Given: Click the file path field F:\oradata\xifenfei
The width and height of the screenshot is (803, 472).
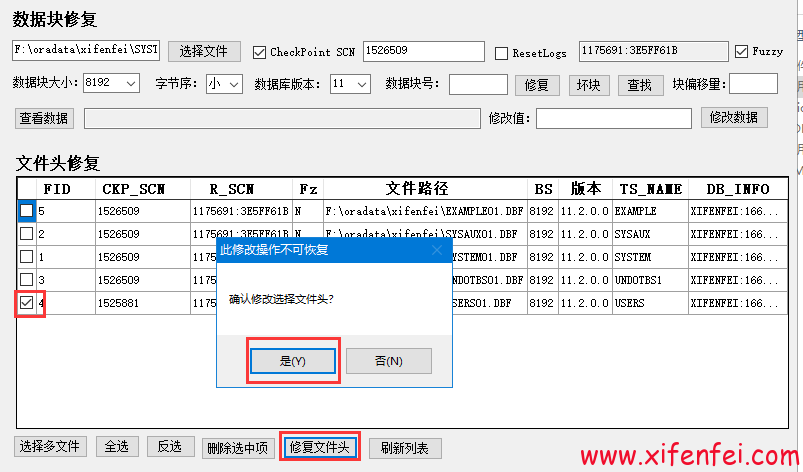Looking at the screenshot, I should [86, 50].
